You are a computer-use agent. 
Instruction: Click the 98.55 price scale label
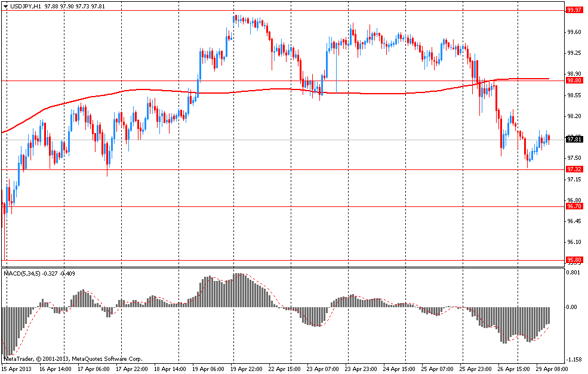(574, 95)
